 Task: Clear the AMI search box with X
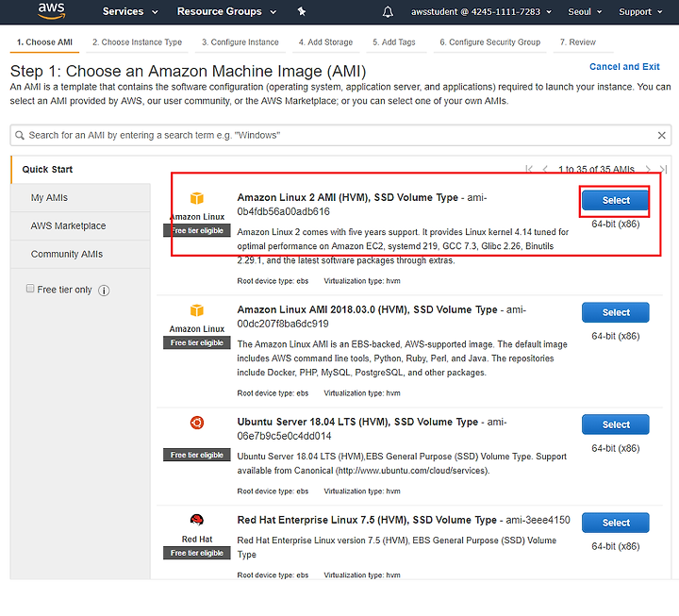tap(661, 135)
